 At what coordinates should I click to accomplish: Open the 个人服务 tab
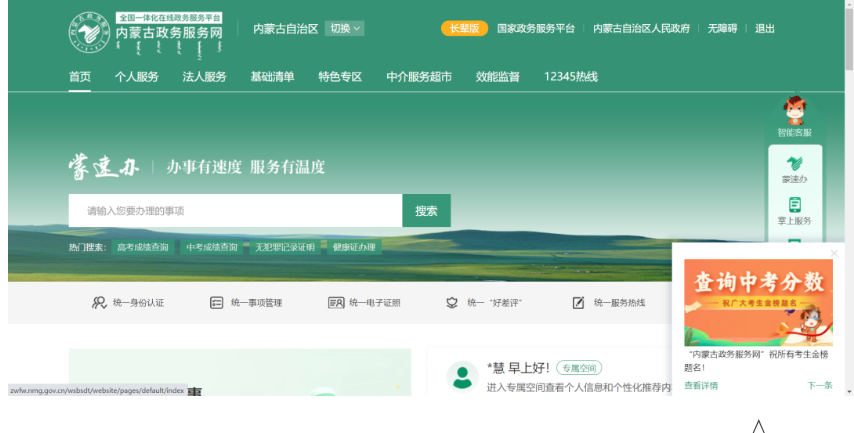[x=136, y=77]
